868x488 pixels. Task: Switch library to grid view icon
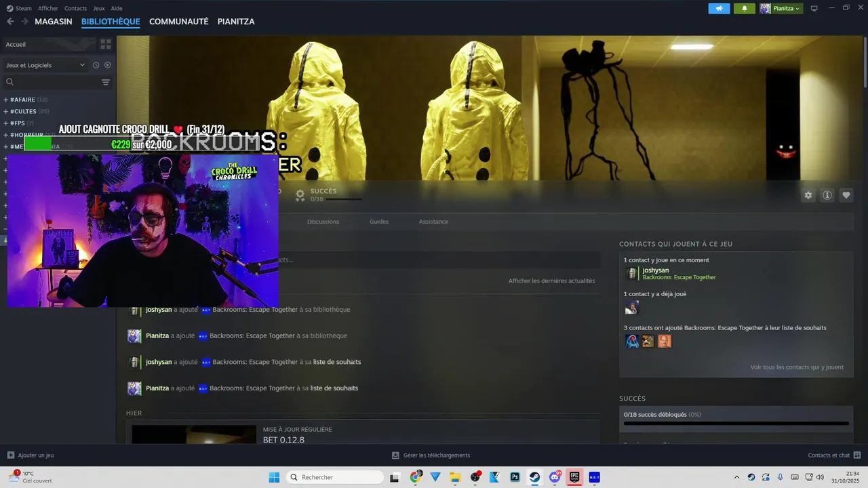tap(106, 44)
